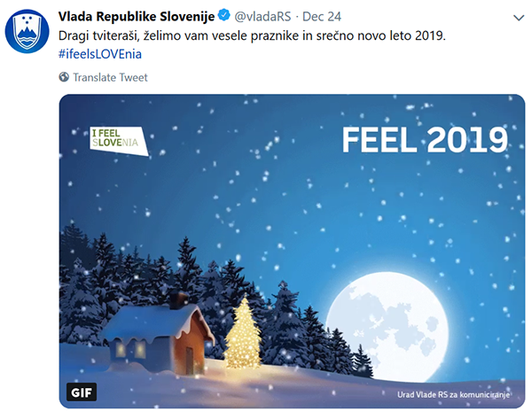
Task: Click the glowing Christmas tree in the GIF
Action: (x=241, y=334)
